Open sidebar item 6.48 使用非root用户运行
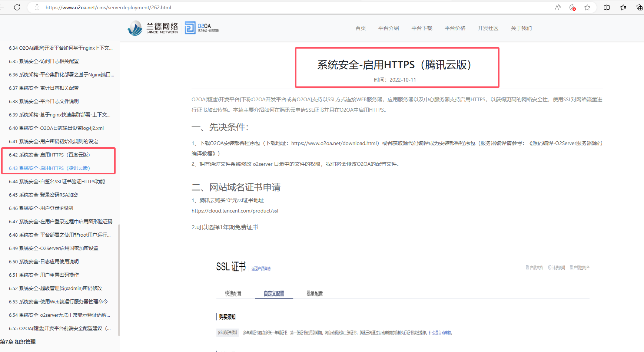 click(60, 235)
